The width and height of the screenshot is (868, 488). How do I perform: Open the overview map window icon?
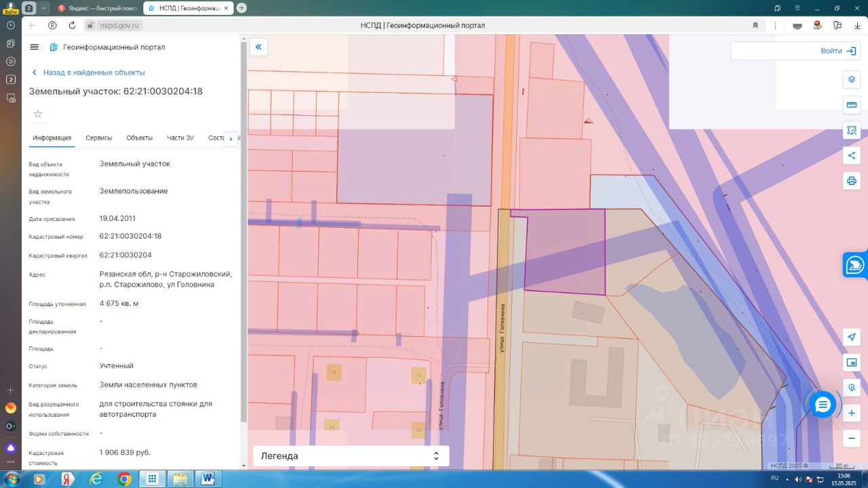click(x=852, y=363)
